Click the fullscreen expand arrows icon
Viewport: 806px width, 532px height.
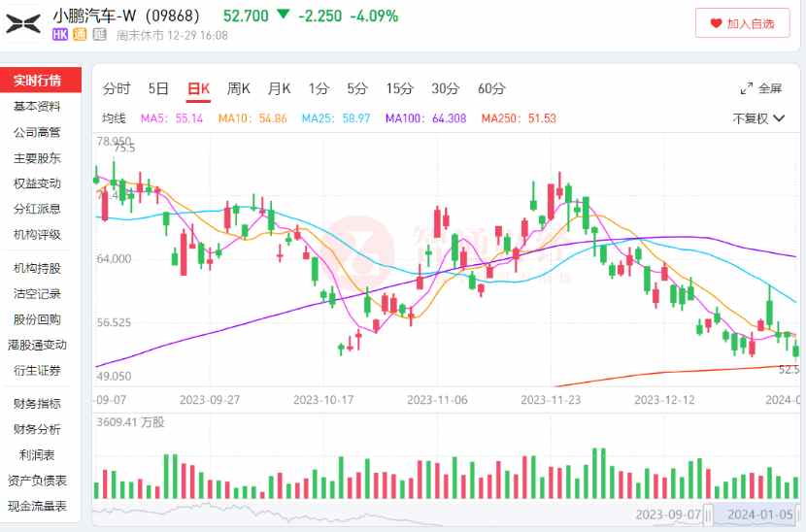pos(747,88)
